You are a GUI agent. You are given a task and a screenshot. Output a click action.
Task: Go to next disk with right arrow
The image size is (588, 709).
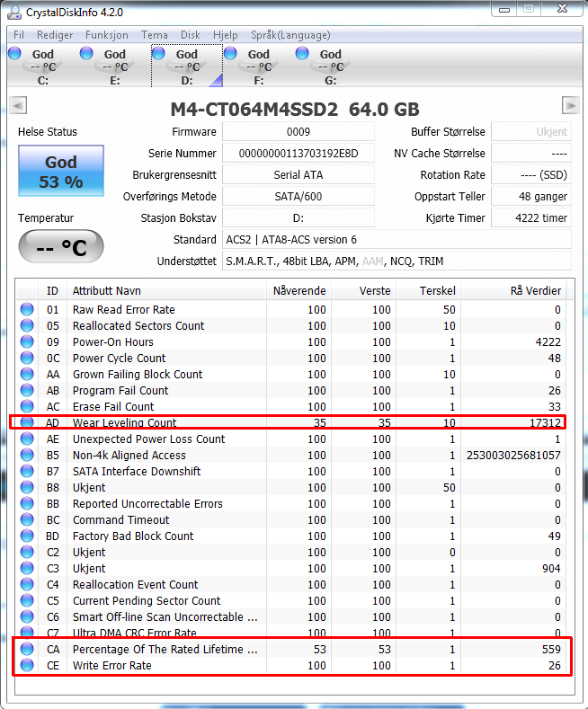pyautogui.click(x=570, y=105)
